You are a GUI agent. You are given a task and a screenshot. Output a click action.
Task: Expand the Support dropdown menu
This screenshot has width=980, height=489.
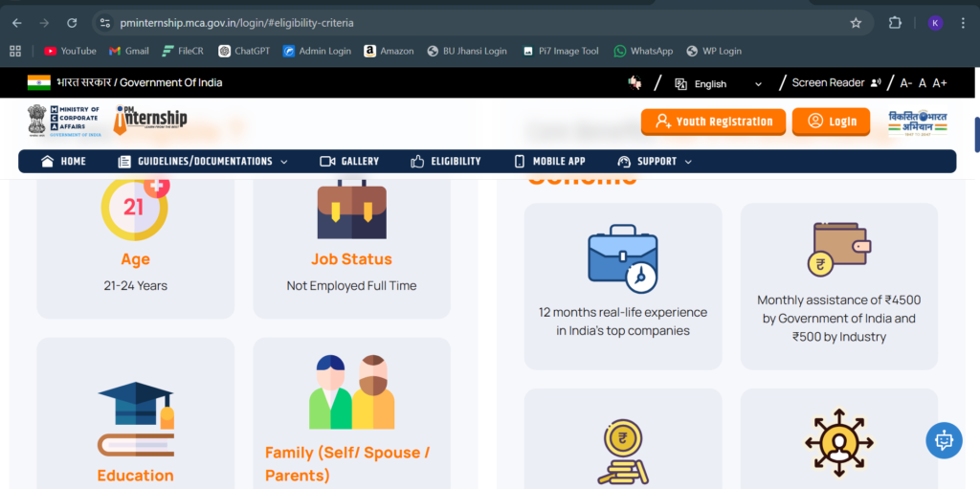point(656,162)
